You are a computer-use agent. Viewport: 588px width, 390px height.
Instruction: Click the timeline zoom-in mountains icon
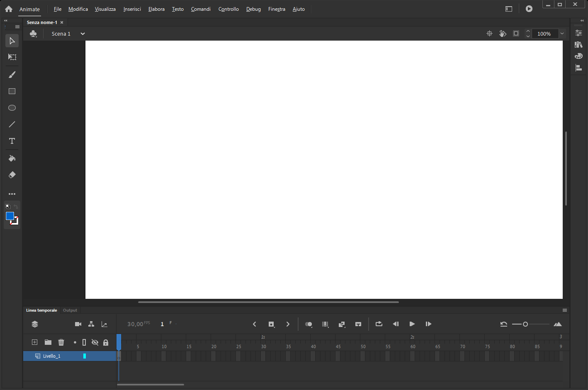[x=558, y=324]
